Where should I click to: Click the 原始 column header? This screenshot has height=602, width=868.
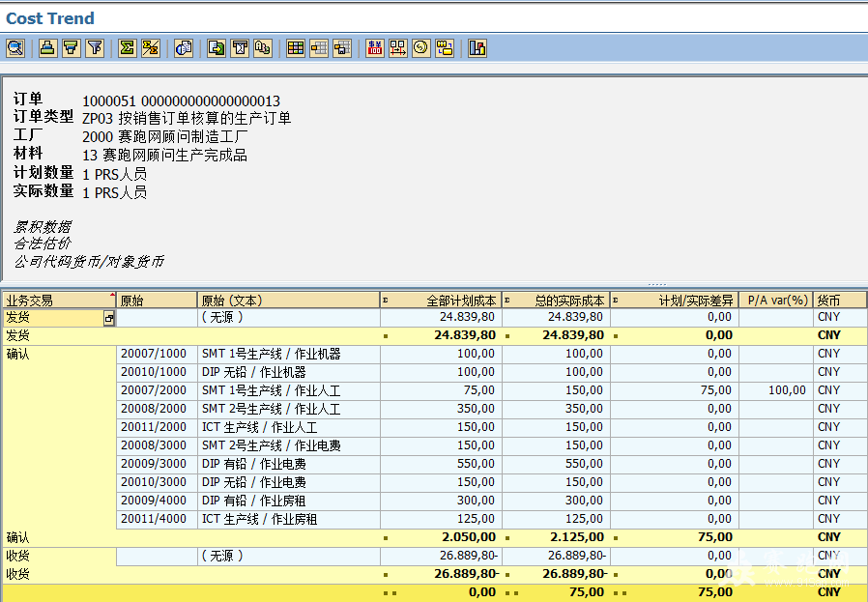(157, 300)
